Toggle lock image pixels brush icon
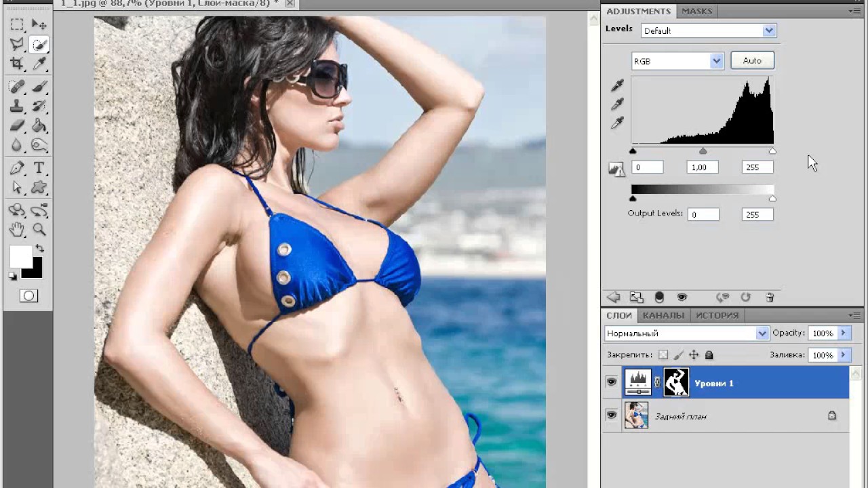This screenshot has height=488, width=868. tap(679, 354)
